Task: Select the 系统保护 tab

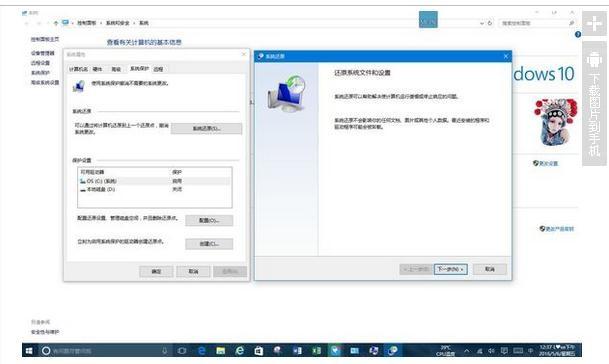Action: tap(139, 69)
